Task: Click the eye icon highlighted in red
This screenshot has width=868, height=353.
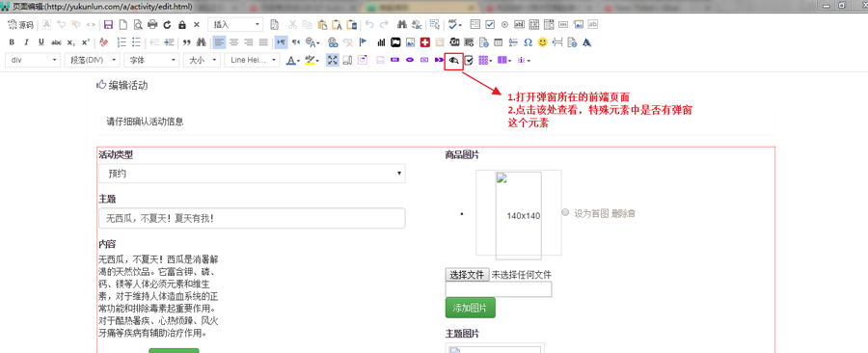Action: [453, 61]
